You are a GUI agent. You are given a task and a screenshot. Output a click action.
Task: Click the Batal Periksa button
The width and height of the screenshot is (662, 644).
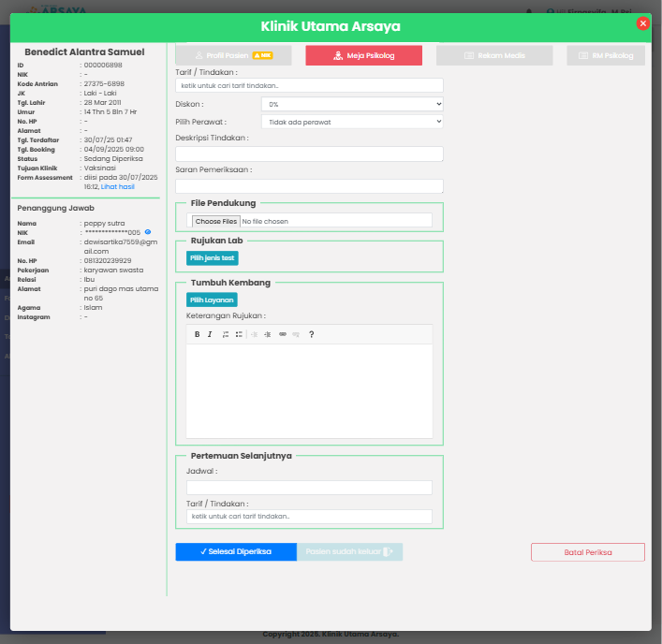587,552
